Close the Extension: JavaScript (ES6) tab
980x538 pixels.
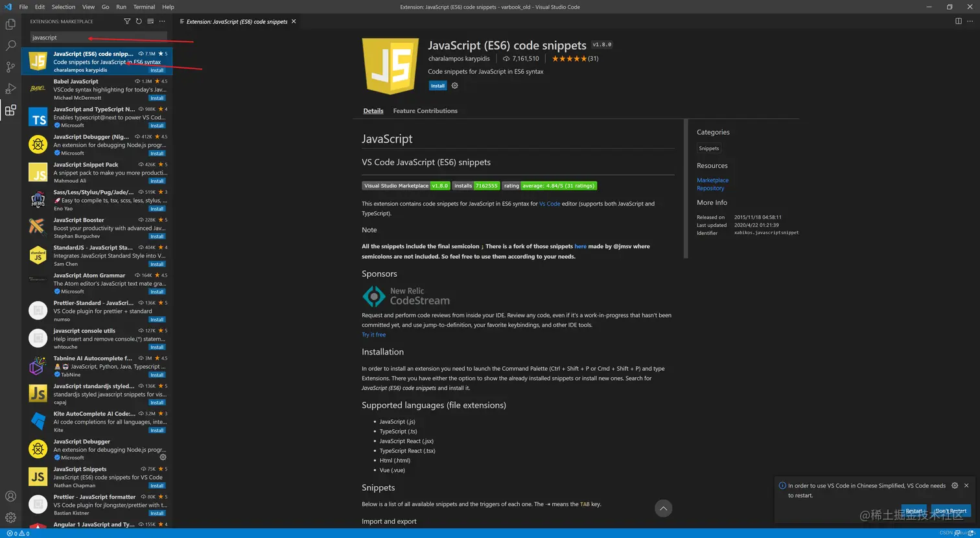click(294, 21)
